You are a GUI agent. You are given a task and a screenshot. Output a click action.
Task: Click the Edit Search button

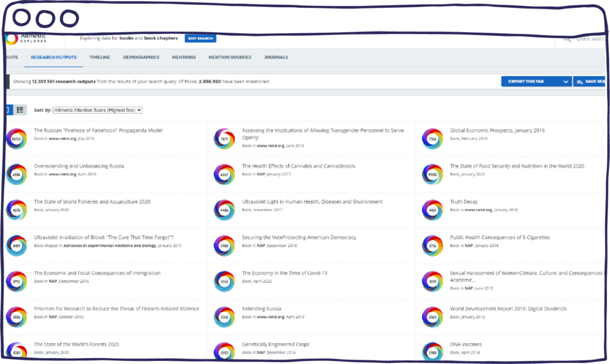tap(200, 39)
